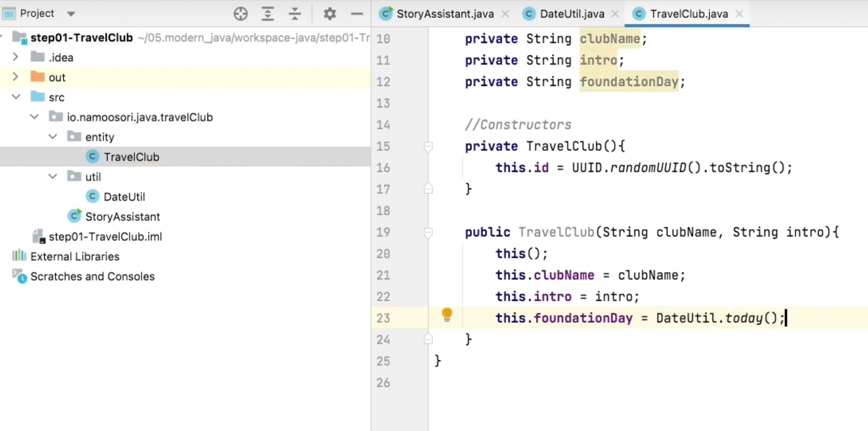Collapse the io.namoosori.java.travelClub package

coord(34,117)
